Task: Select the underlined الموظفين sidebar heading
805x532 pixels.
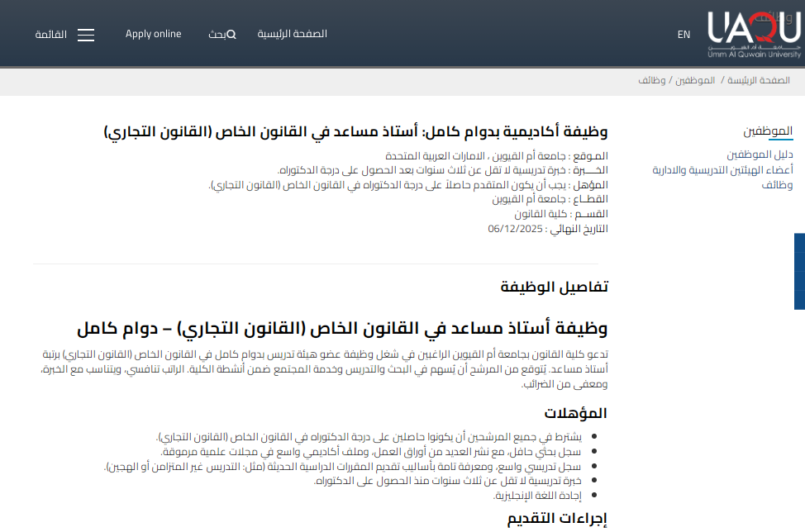Action: tap(768, 131)
